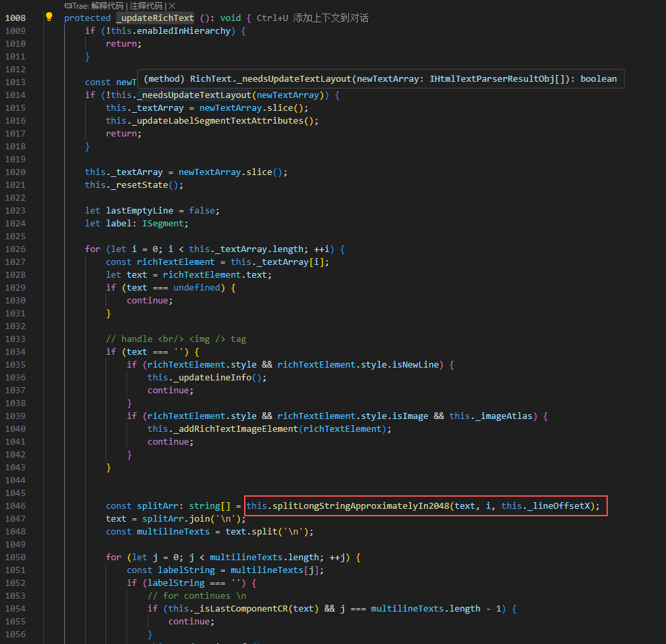Click '_isLastComponentCR' call on line 1054
Image resolution: width=666 pixels, height=644 pixels.
click(x=241, y=609)
